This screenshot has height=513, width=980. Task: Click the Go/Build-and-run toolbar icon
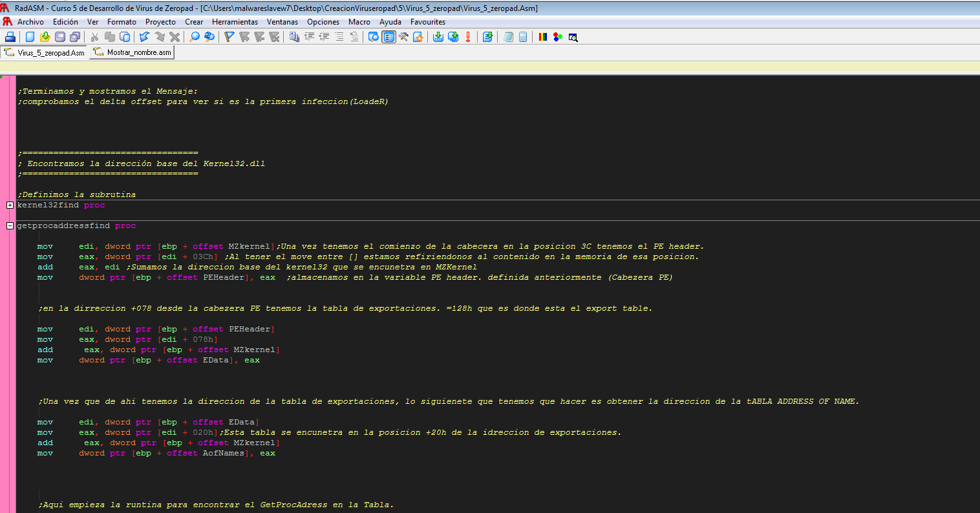pos(488,37)
